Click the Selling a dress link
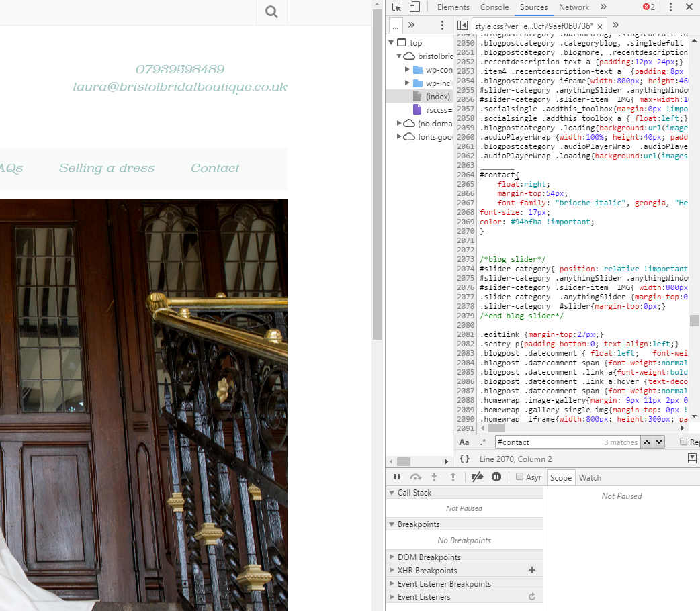The image size is (700, 611). point(107,168)
